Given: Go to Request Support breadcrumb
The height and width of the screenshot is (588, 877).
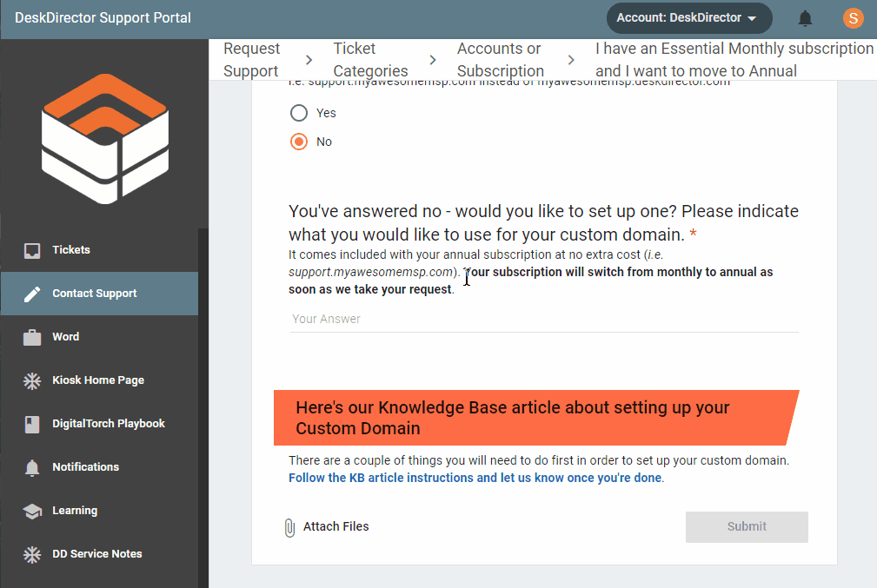Looking at the screenshot, I should pyautogui.click(x=251, y=60).
